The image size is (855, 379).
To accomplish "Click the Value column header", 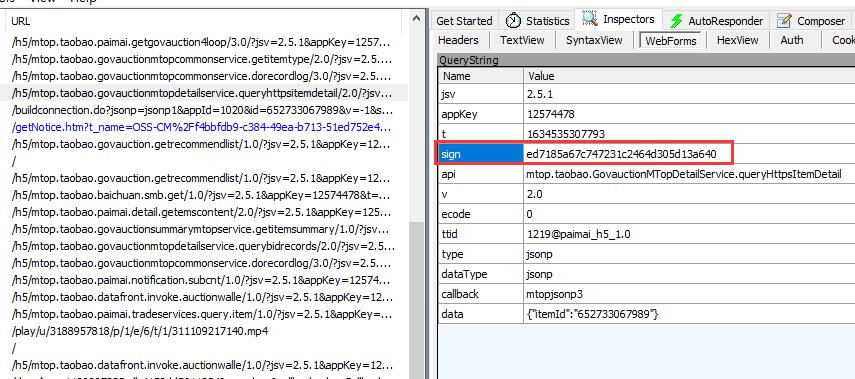I will point(689,76).
